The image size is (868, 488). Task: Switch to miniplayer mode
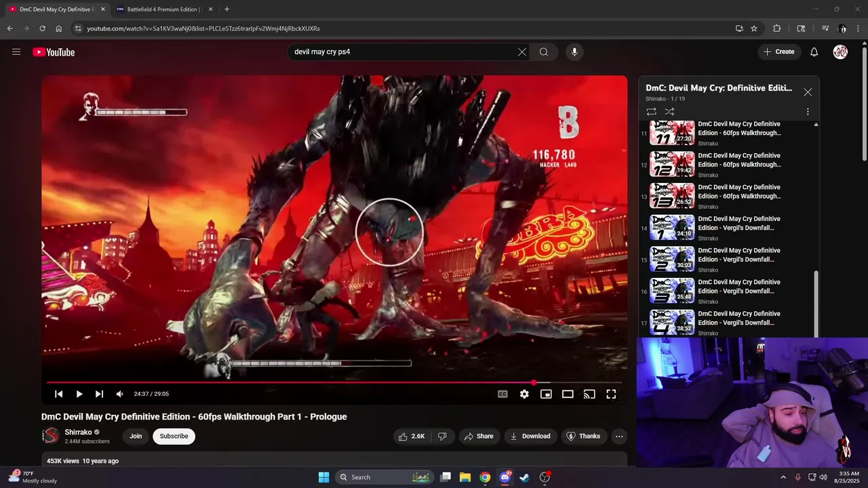[546, 394]
